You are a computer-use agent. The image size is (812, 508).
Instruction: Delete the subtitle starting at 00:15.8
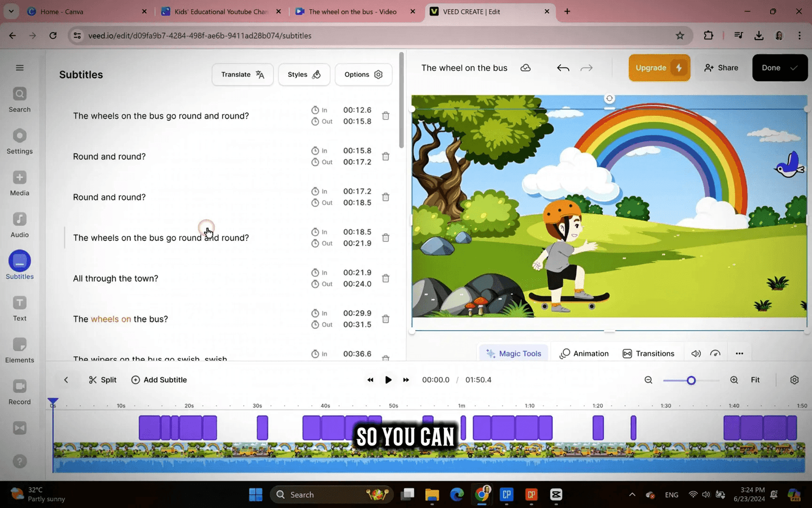tap(386, 156)
